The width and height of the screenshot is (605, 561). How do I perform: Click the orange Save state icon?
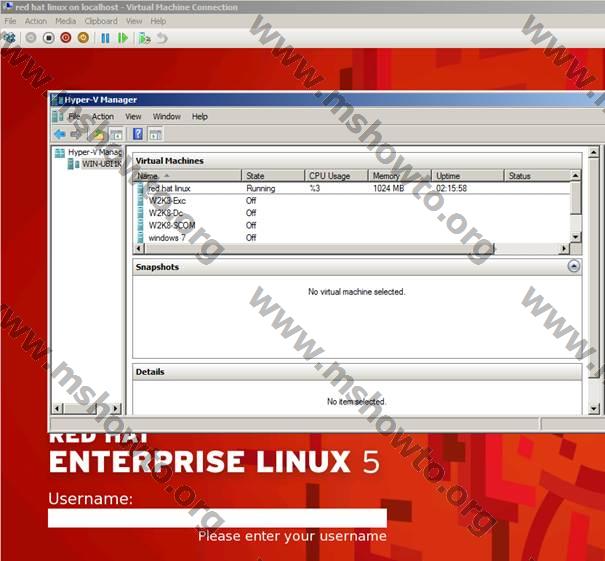[83, 38]
